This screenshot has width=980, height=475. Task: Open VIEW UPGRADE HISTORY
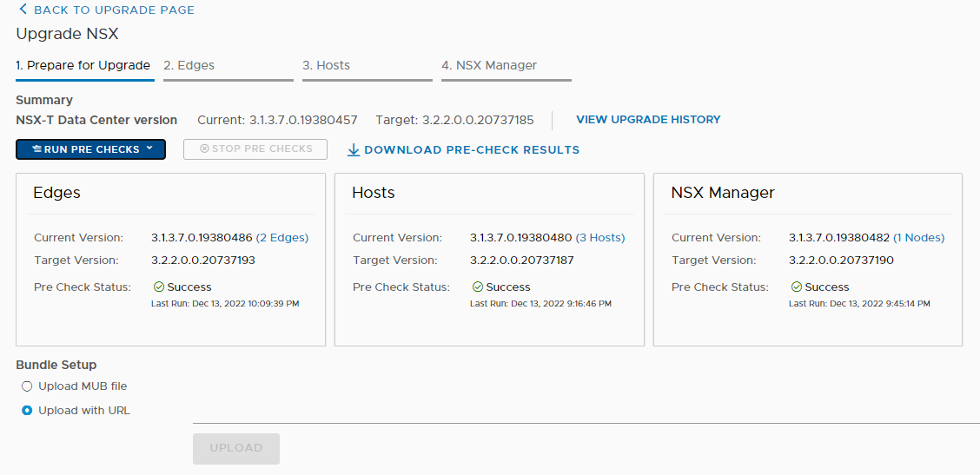click(x=648, y=119)
